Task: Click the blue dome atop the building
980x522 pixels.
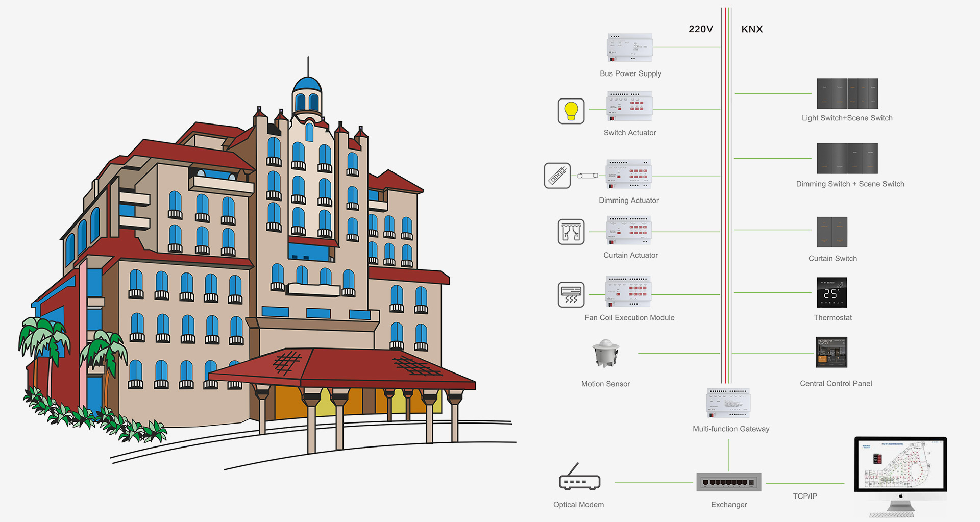Action: point(307,85)
